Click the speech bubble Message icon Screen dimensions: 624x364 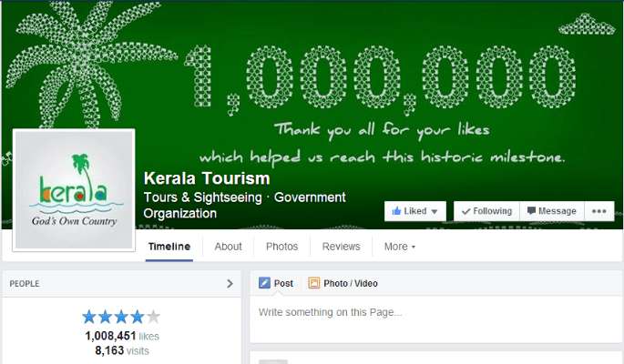coord(531,210)
